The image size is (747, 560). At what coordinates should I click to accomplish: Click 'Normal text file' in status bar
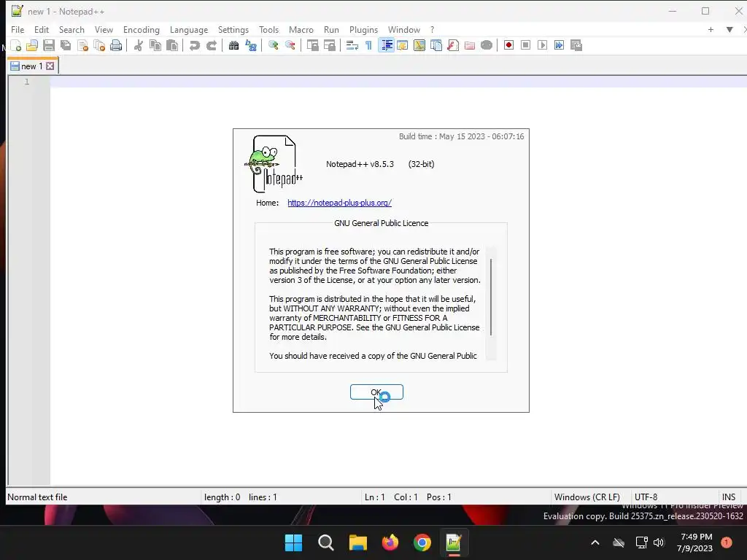coord(37,497)
